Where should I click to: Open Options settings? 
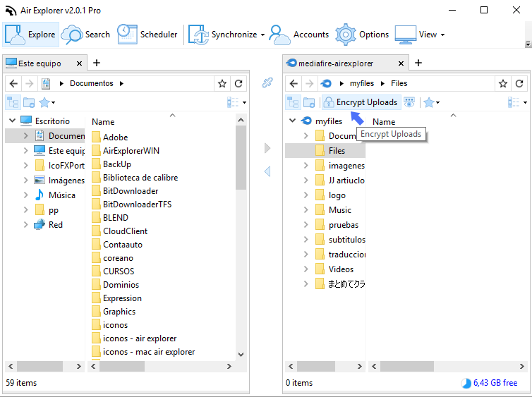point(362,35)
